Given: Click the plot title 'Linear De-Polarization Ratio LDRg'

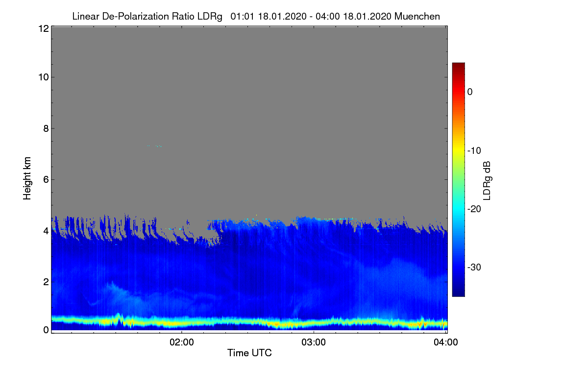Looking at the screenshot, I should coord(147,17).
